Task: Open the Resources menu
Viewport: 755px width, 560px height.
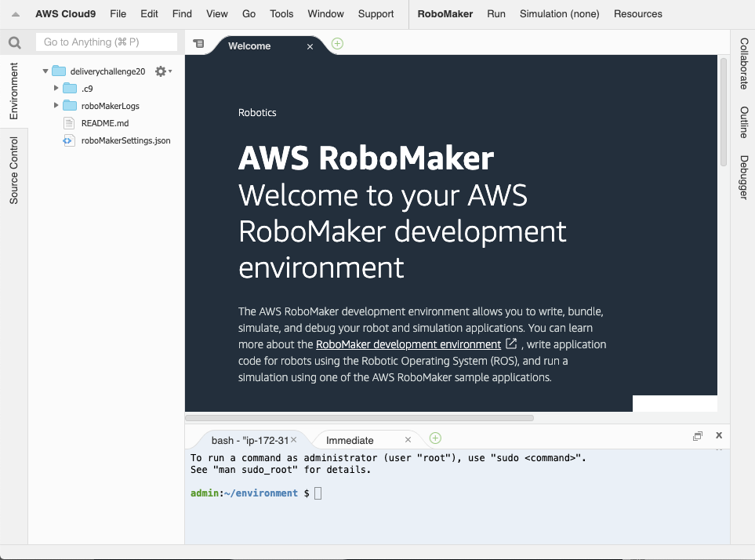Action: [x=638, y=14]
